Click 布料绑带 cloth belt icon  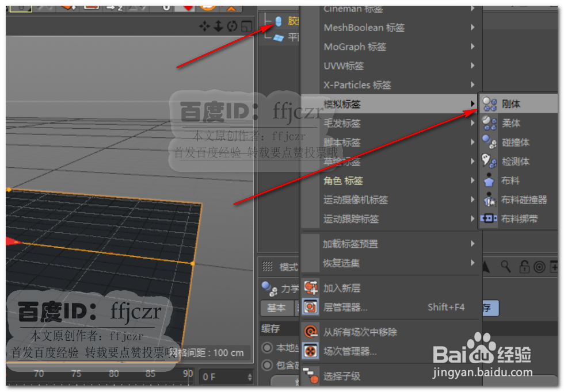click(489, 218)
